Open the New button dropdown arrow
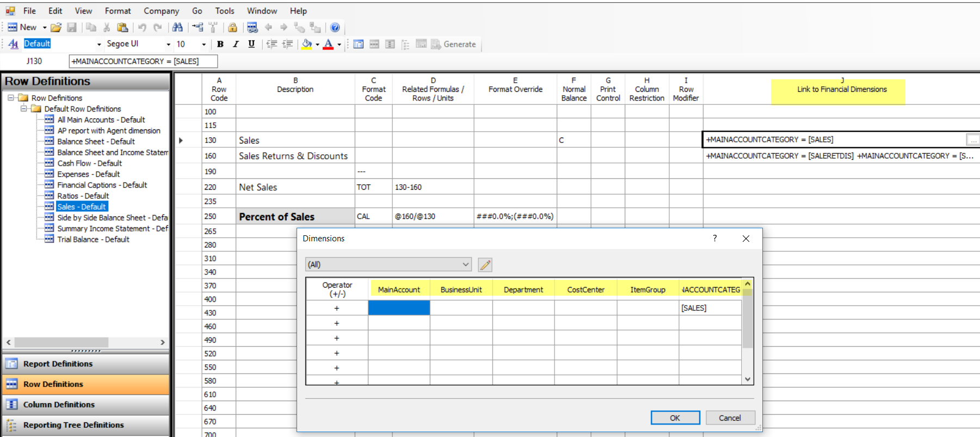980x437 pixels. (x=45, y=27)
